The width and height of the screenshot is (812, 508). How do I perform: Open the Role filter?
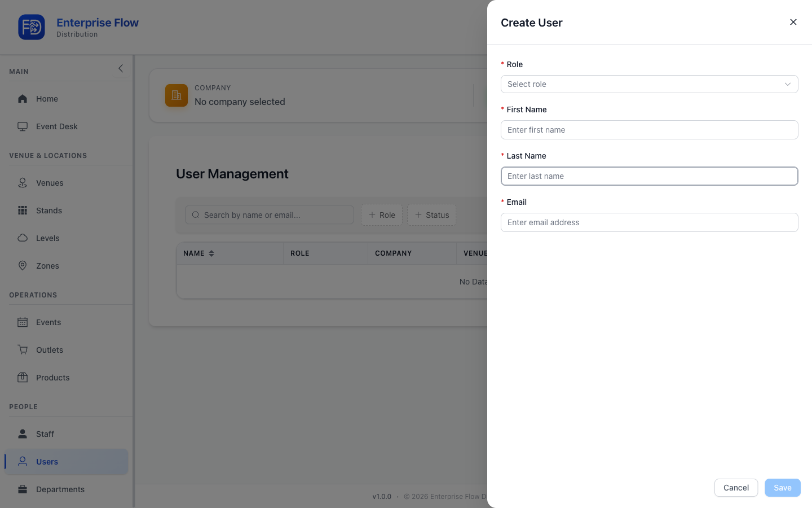[382, 215]
